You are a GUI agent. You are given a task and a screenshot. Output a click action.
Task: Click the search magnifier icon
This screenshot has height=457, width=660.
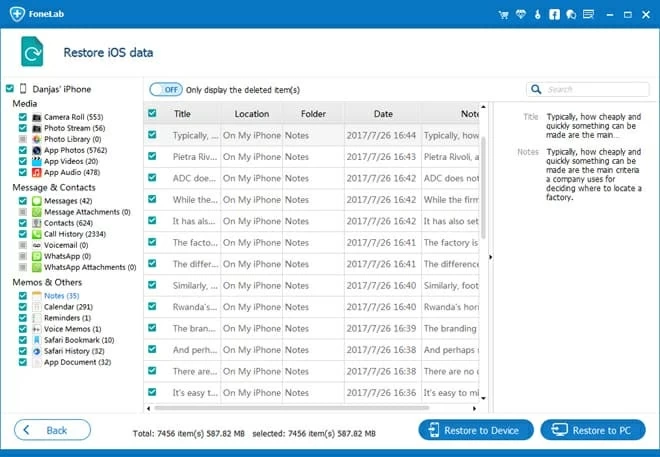pos(538,89)
